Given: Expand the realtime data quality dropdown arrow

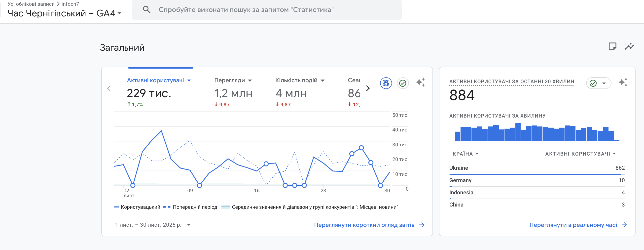Looking at the screenshot, I should coord(604,83).
